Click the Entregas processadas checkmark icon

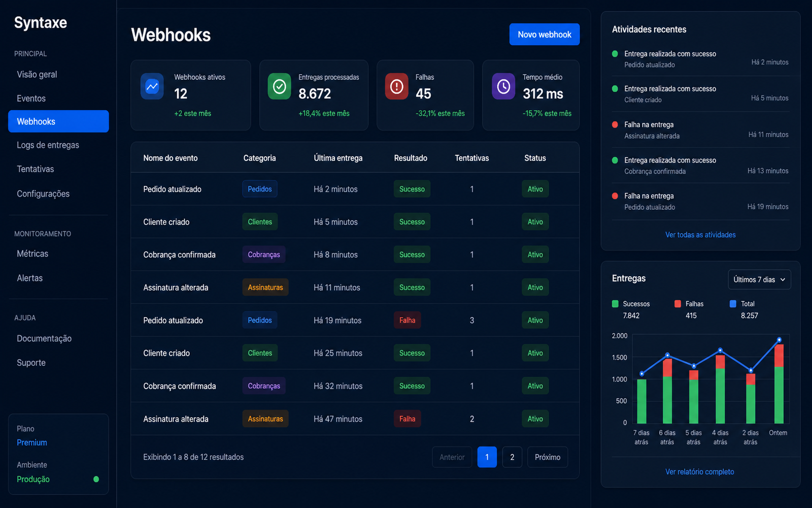(x=280, y=86)
